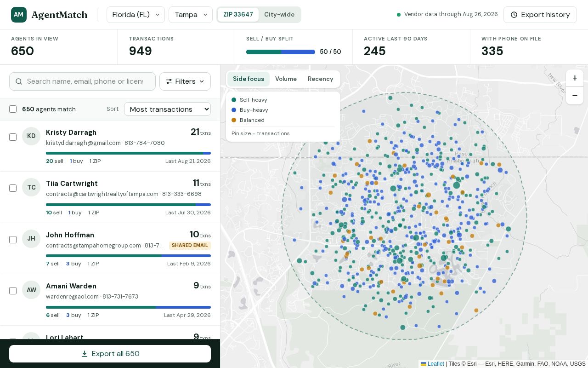Viewport: 588px width, 368px height.
Task: Open Export history
Action: tap(540, 15)
